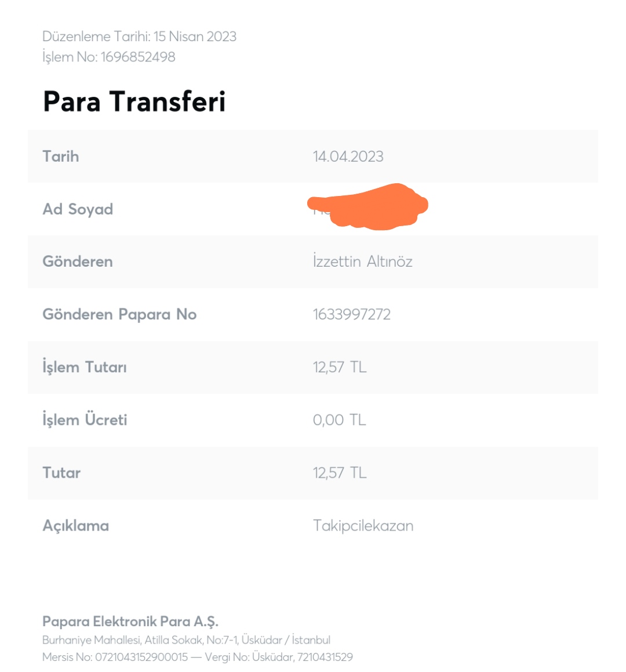626x672 pixels.
Task: Click the Açıklama label
Action: [76, 526]
